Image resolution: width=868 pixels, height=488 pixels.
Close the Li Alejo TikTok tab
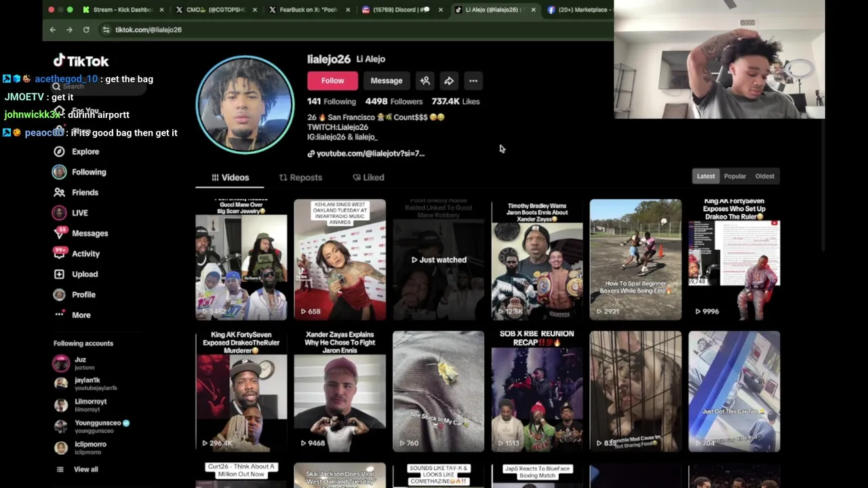(533, 9)
